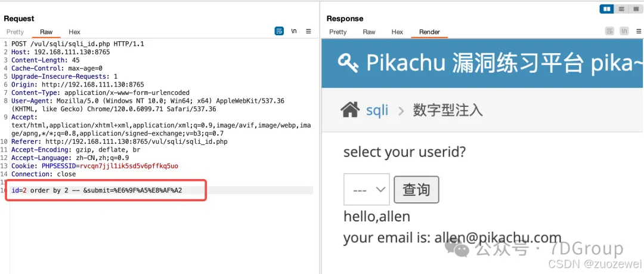Switch Request view to Hex tab
Screen dimensions: 644x274
point(75,32)
